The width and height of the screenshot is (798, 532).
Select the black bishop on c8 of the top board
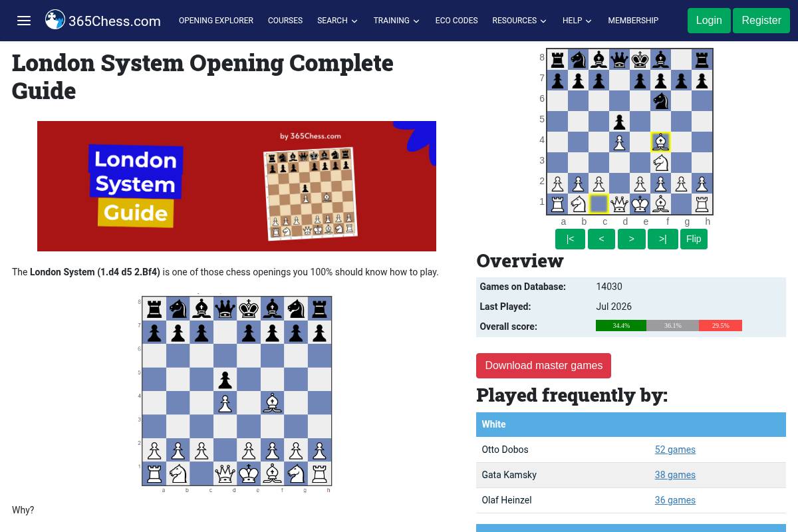598,59
